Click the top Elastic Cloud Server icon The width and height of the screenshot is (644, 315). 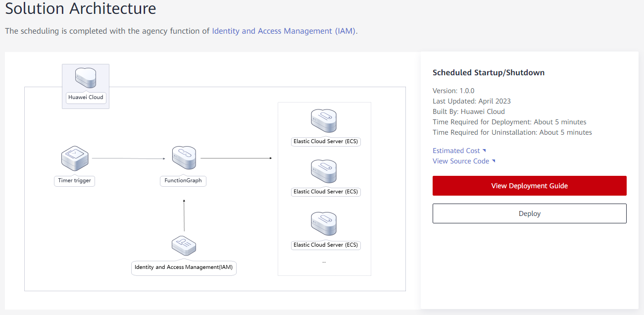[x=324, y=121]
